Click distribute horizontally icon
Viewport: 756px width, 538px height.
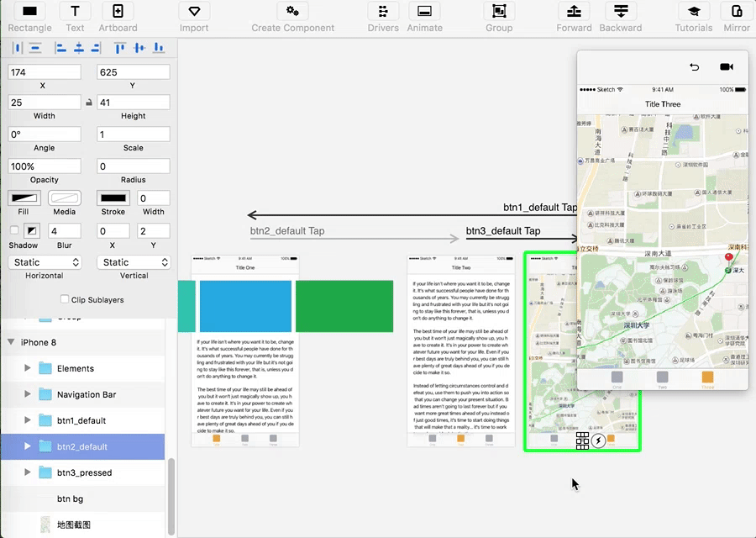18,48
